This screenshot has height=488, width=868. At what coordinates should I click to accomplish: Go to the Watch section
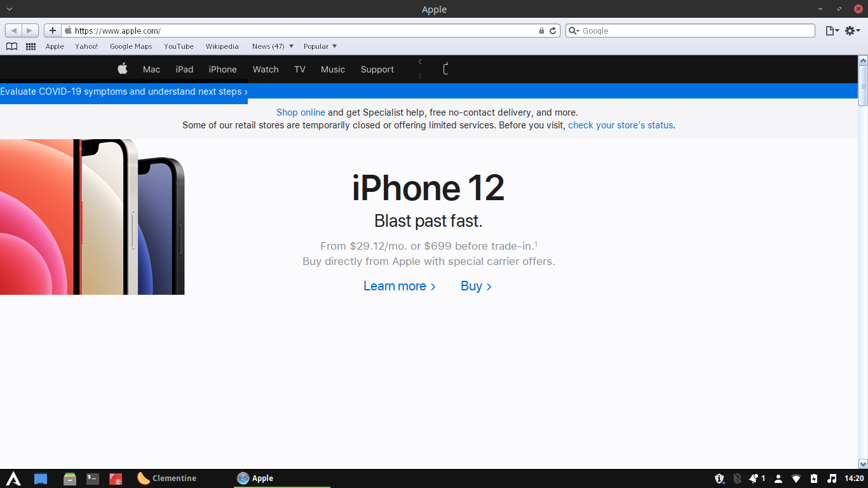(x=266, y=69)
